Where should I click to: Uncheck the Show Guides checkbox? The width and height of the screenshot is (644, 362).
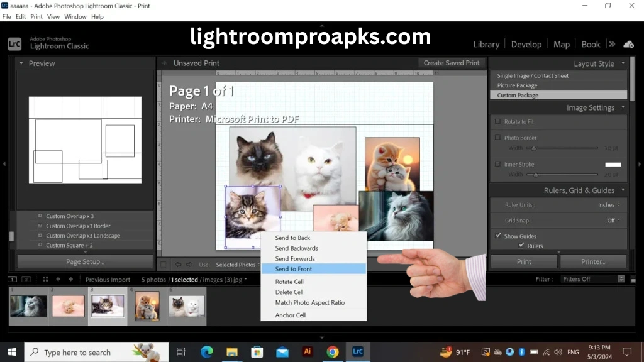pos(499,236)
